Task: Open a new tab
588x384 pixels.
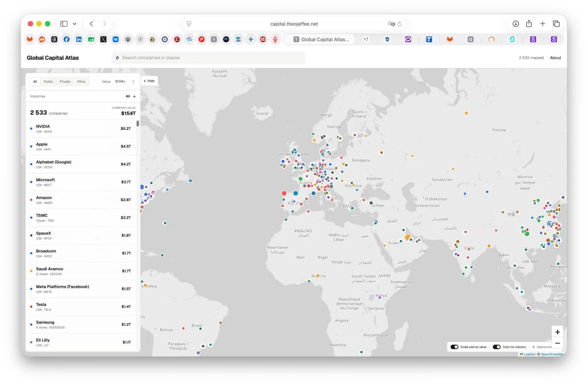Action: [x=543, y=24]
